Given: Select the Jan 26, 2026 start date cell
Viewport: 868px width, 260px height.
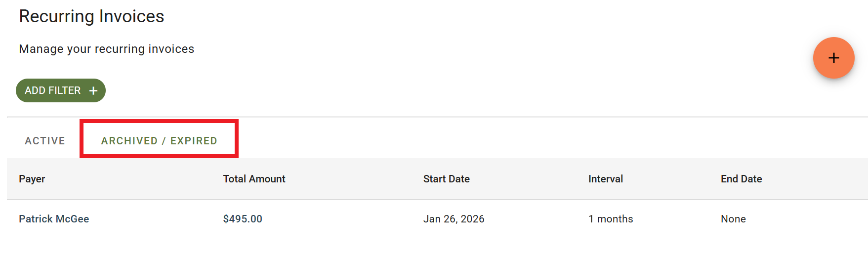Looking at the screenshot, I should pos(454,219).
